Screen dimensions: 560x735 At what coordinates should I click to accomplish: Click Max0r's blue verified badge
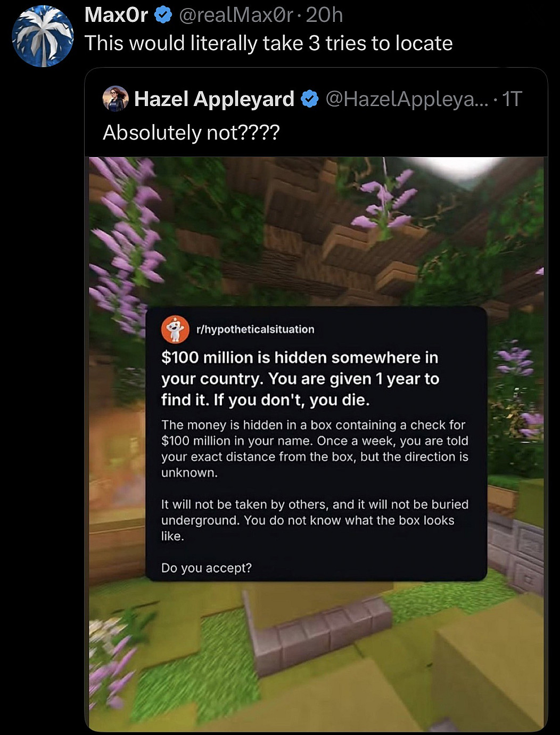coord(163,15)
